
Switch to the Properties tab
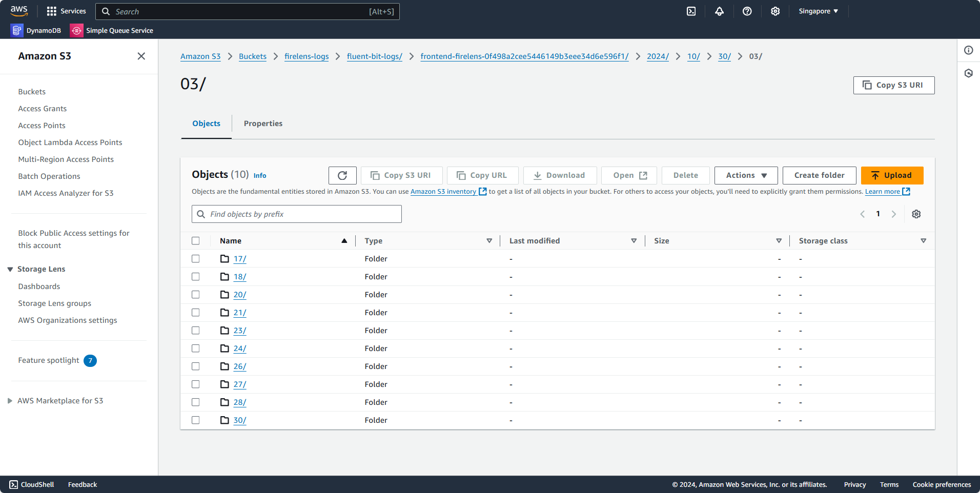(263, 124)
